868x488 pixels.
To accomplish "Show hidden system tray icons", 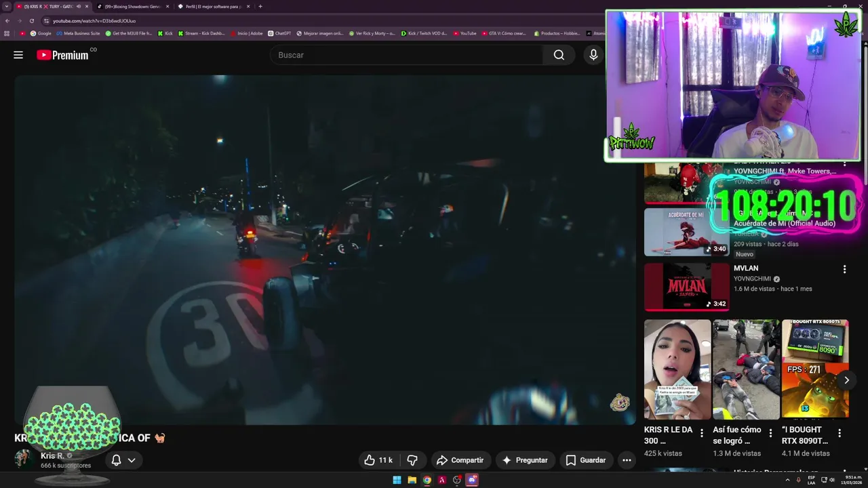I will coord(787,480).
